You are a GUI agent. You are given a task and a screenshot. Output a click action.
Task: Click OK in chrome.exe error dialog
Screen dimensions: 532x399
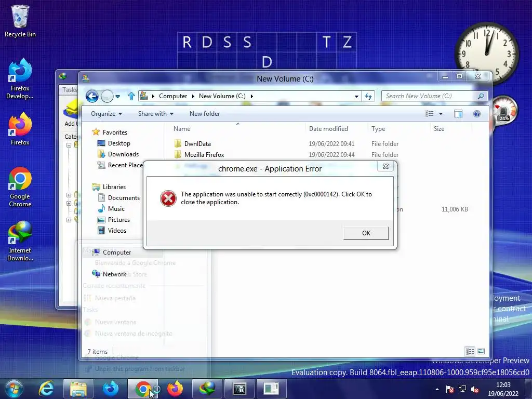366,233
